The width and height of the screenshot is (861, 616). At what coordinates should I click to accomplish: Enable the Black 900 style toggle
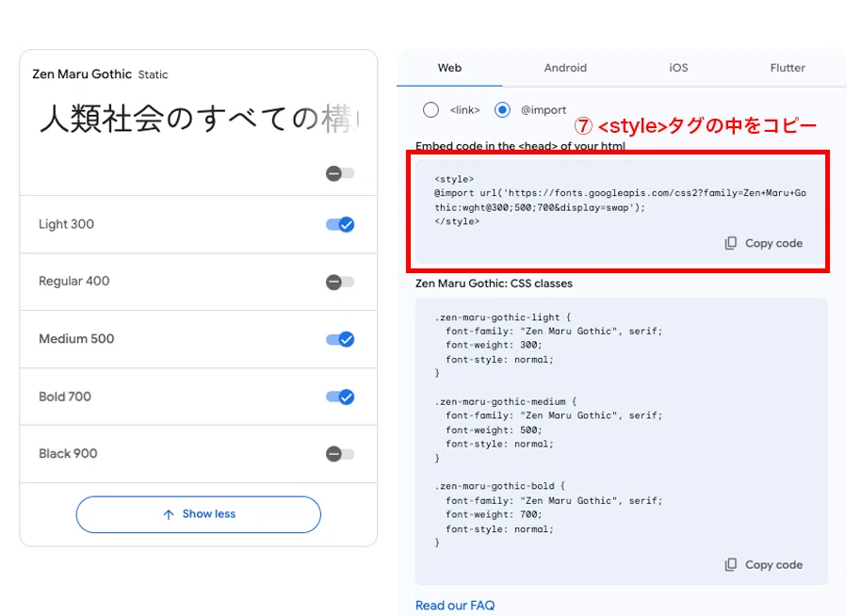(x=340, y=454)
